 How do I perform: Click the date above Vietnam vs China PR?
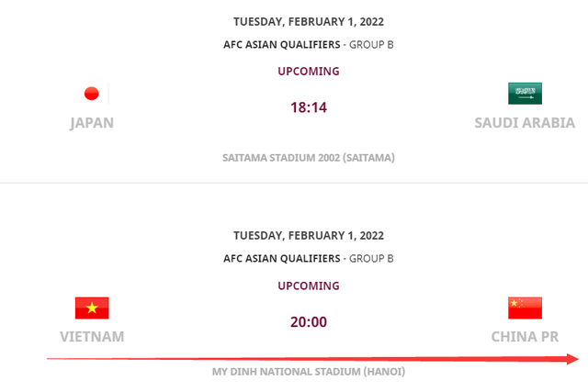tap(309, 235)
